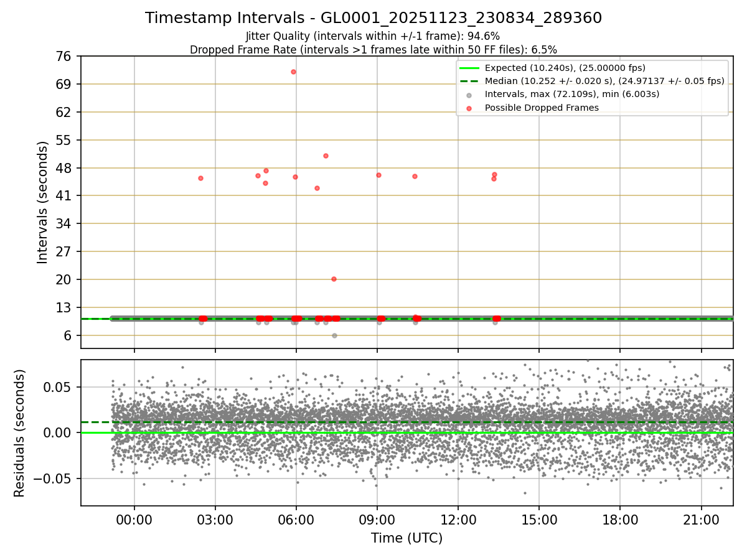Click the 'Residuals (seconds)' y-axis label
The width and height of the screenshot is (747, 560).
[x=20, y=433]
